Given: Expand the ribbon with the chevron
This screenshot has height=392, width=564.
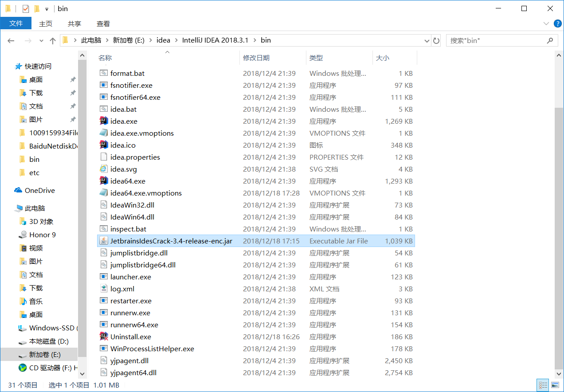Looking at the screenshot, I should (x=546, y=24).
